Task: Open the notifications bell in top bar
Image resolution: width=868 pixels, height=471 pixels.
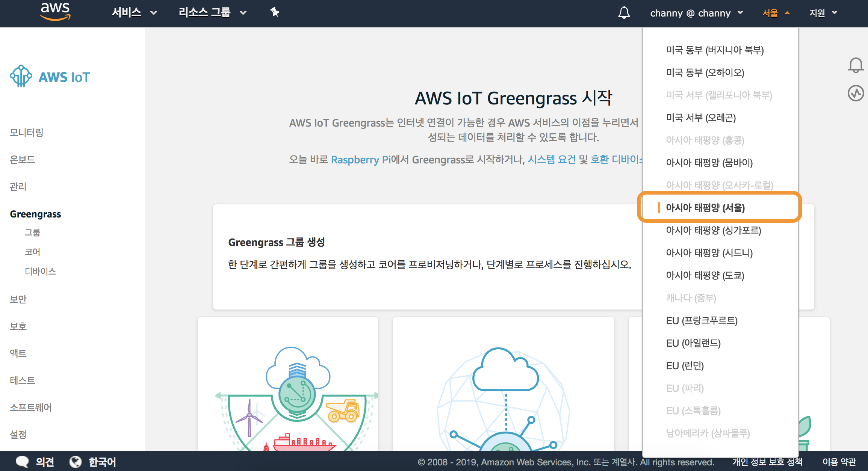Action: [624, 13]
